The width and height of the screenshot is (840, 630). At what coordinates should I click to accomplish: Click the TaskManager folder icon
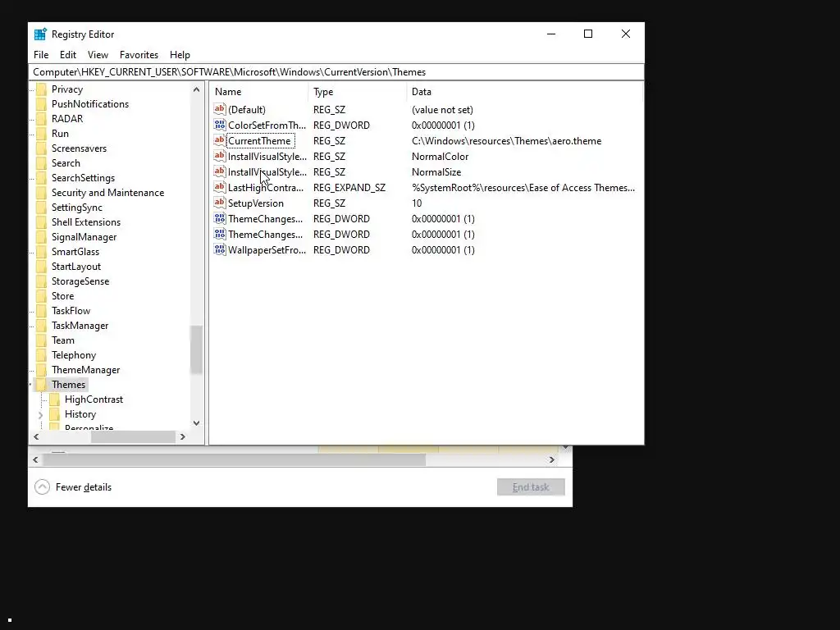(x=41, y=326)
